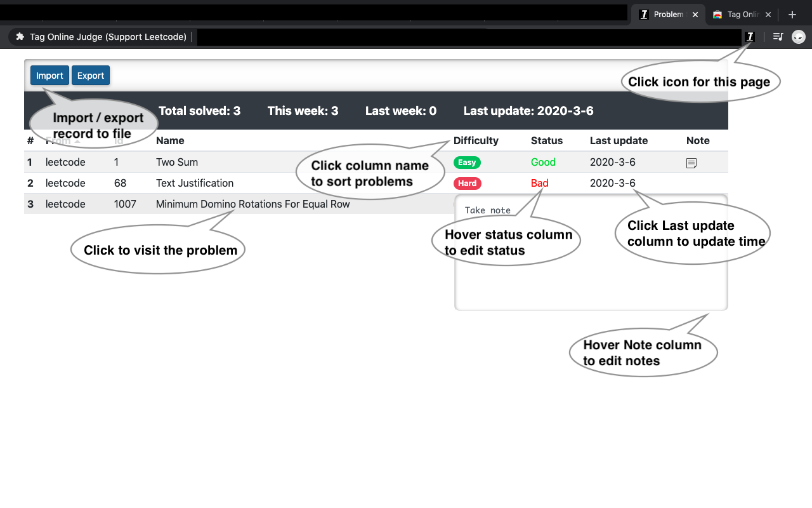Click the Tag Online Judge extension icon in toolbar

(x=750, y=37)
